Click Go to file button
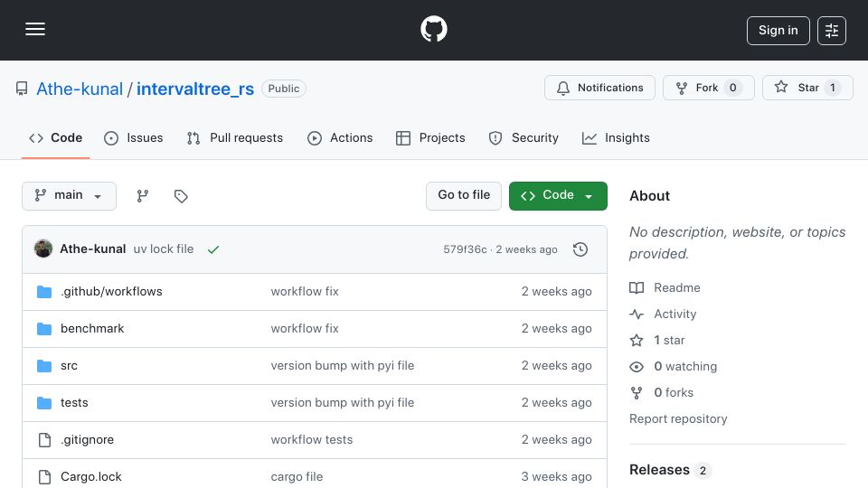 pos(463,196)
